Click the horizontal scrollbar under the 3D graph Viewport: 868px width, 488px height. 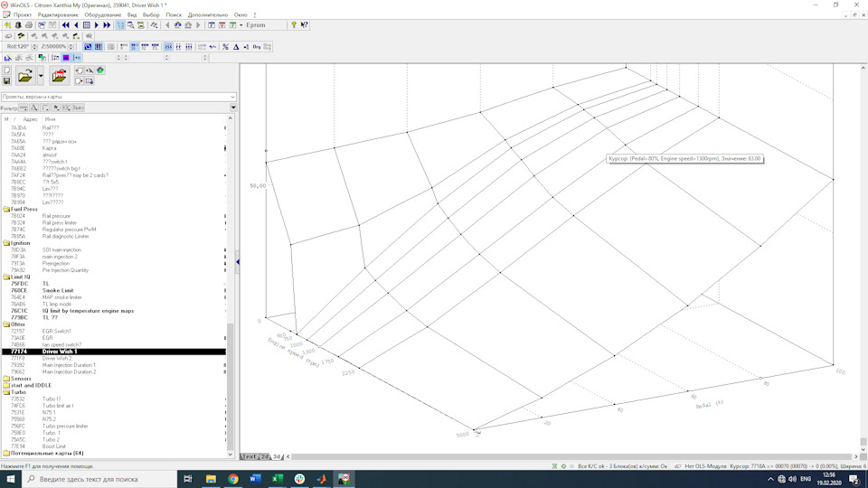pos(573,457)
